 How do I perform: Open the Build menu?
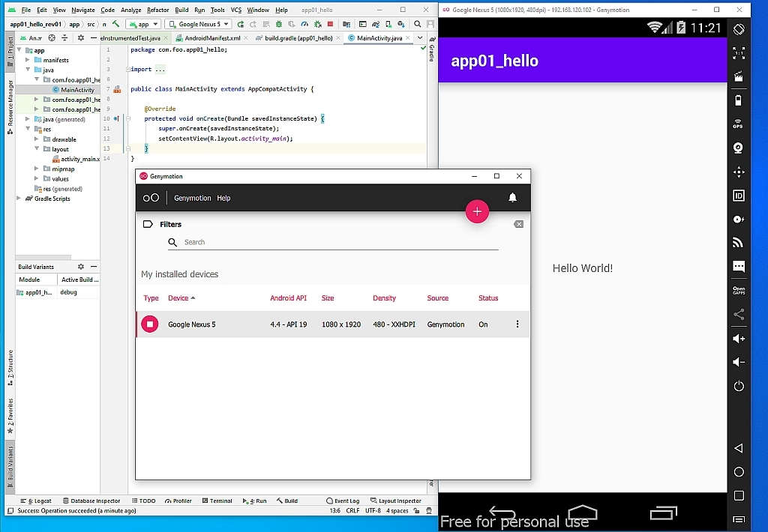point(181,10)
